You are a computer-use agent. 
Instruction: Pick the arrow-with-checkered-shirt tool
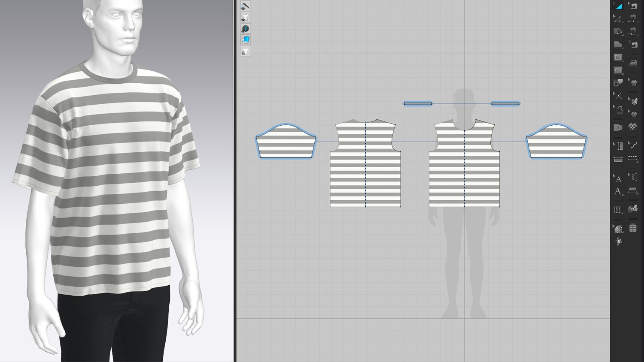pyautogui.click(x=633, y=114)
